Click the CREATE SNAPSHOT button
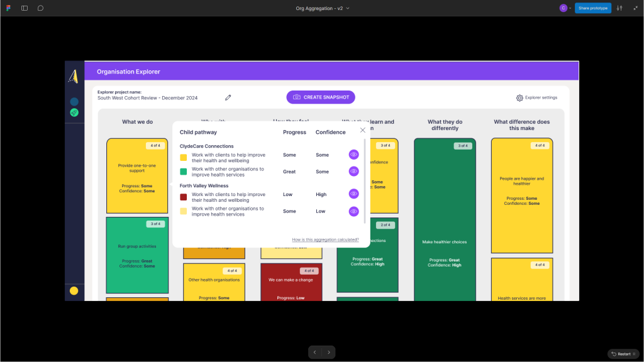 point(321,97)
